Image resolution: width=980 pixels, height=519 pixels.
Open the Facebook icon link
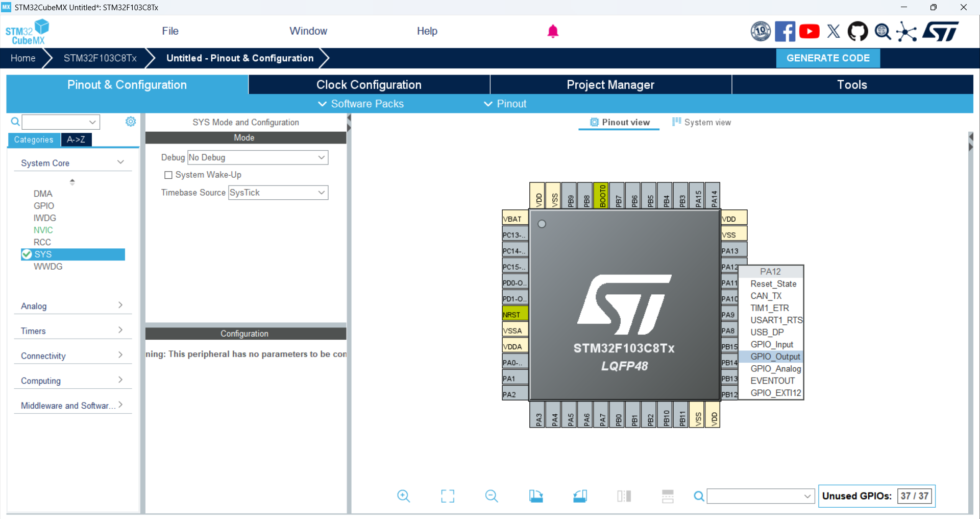pos(785,31)
